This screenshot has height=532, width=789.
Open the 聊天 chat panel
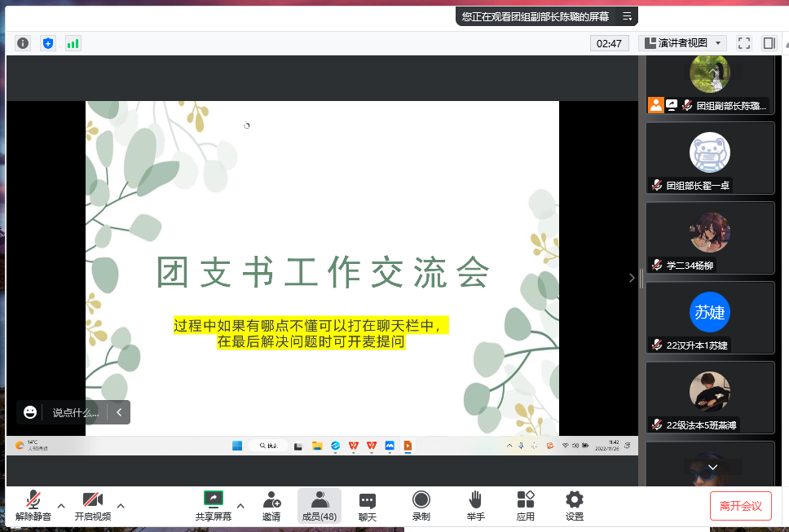368,505
